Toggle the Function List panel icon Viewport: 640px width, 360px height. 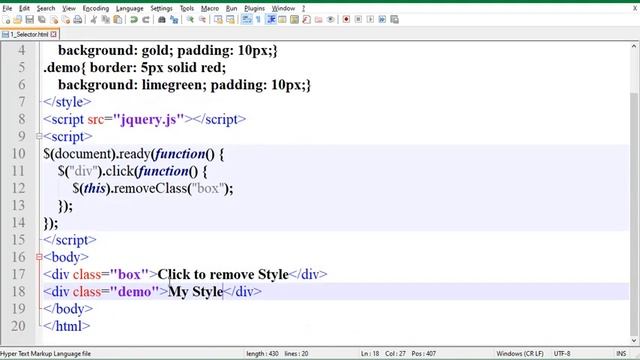coord(307,20)
